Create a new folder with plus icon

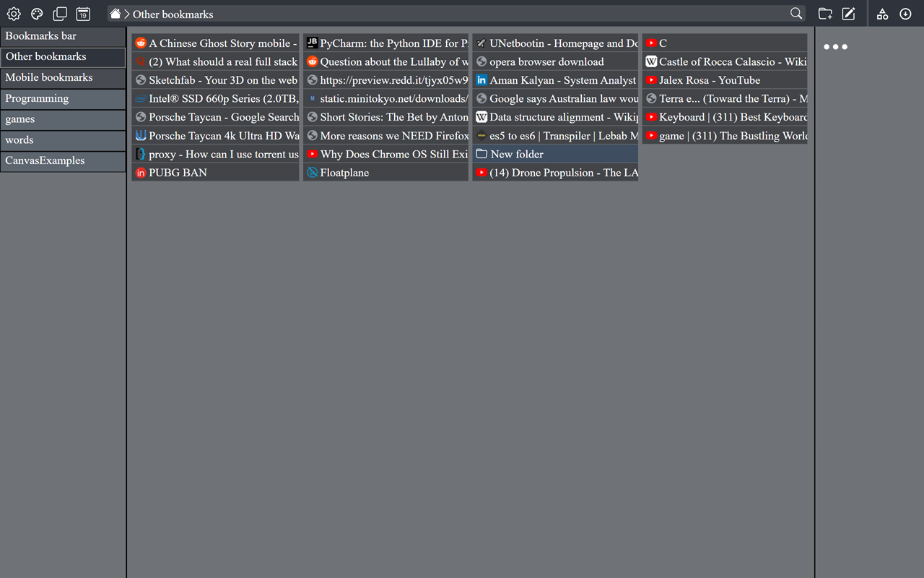coord(825,14)
